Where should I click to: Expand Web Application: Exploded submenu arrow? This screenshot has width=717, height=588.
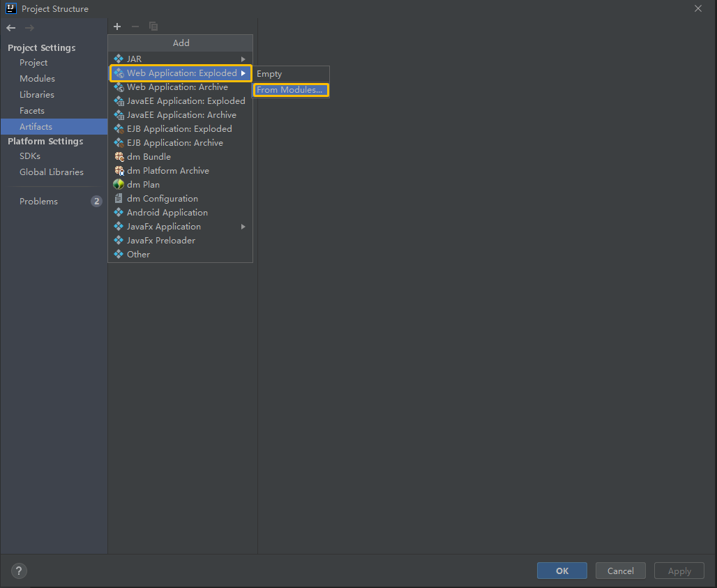243,73
